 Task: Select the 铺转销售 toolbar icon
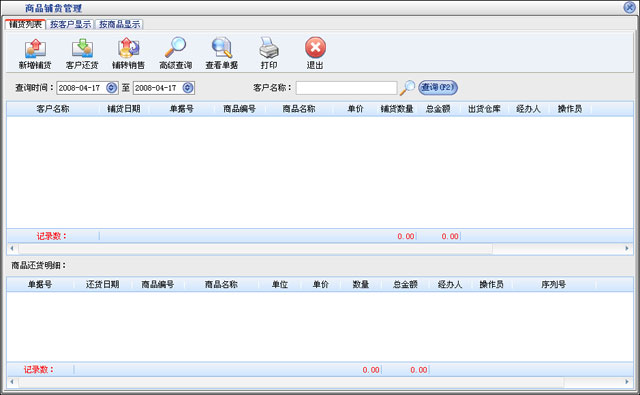[129, 49]
